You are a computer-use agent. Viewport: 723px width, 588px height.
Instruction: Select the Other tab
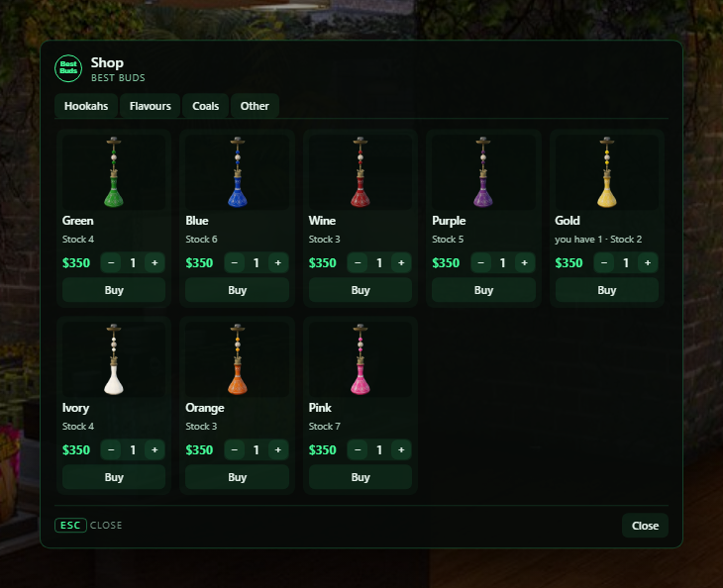pos(255,106)
